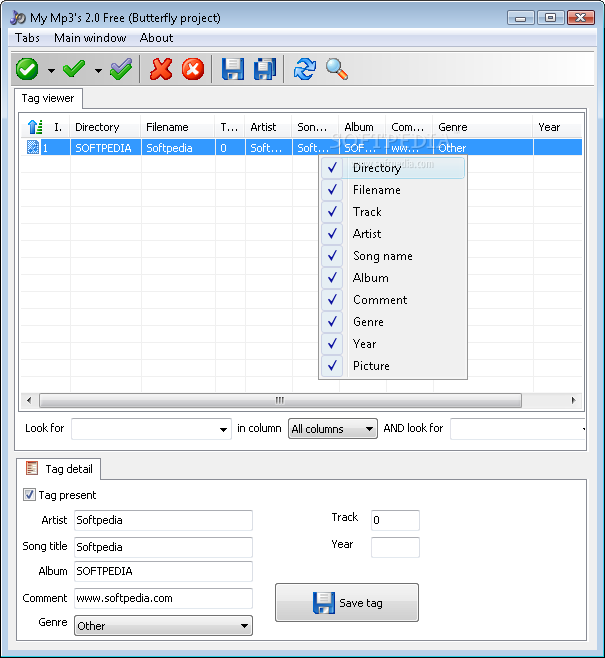Sort by Artist column header
The image size is (605, 658).
(269, 127)
